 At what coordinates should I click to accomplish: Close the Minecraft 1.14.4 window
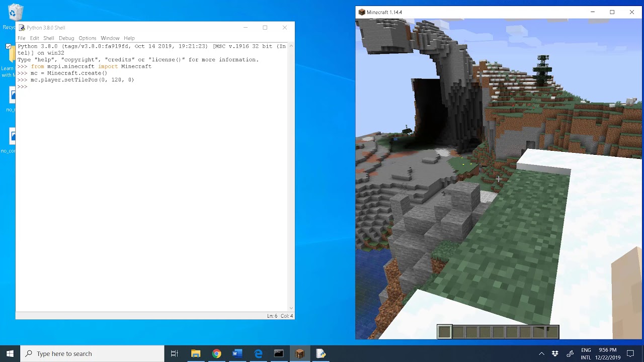pyautogui.click(x=632, y=12)
